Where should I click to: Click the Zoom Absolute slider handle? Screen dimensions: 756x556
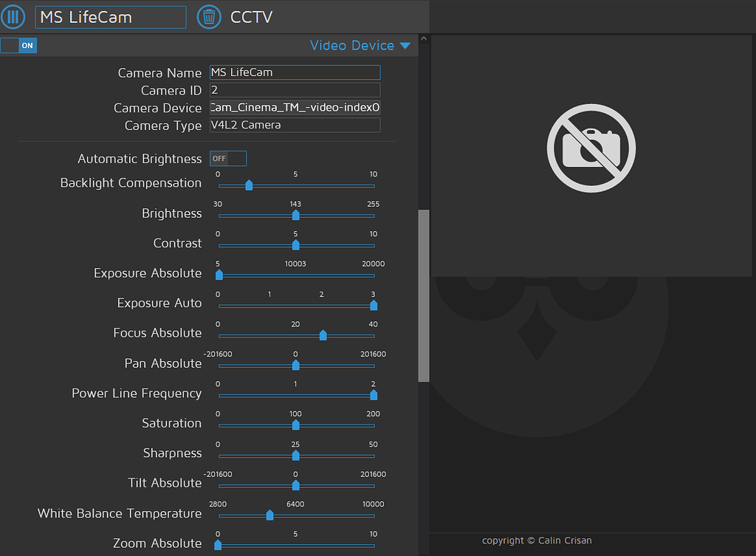click(x=219, y=545)
